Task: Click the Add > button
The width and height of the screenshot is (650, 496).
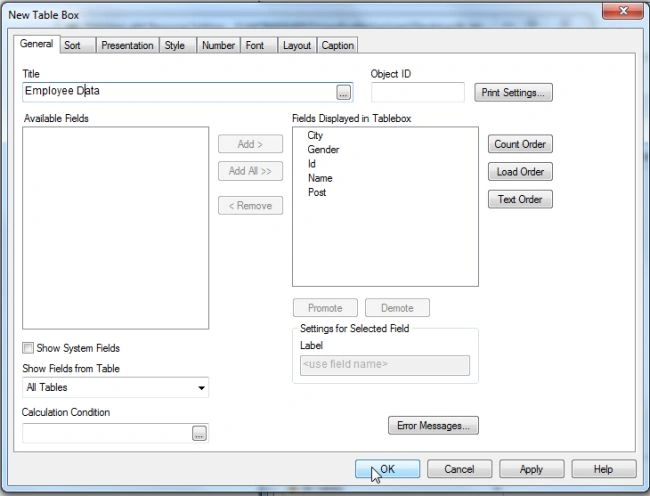Action: tap(250, 144)
